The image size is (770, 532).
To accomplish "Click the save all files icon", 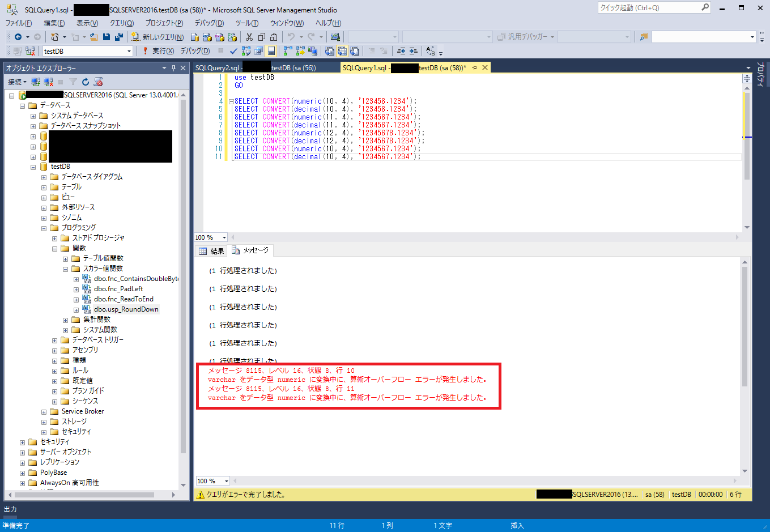I will coord(118,37).
